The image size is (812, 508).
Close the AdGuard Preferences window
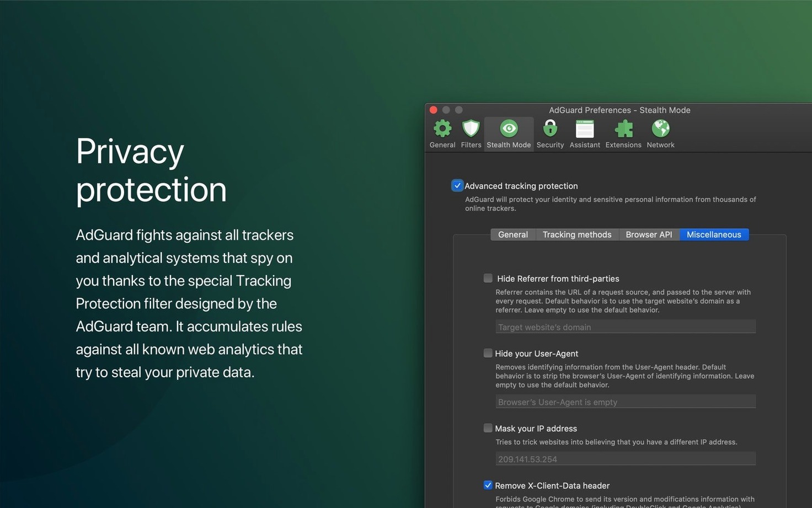pyautogui.click(x=434, y=110)
